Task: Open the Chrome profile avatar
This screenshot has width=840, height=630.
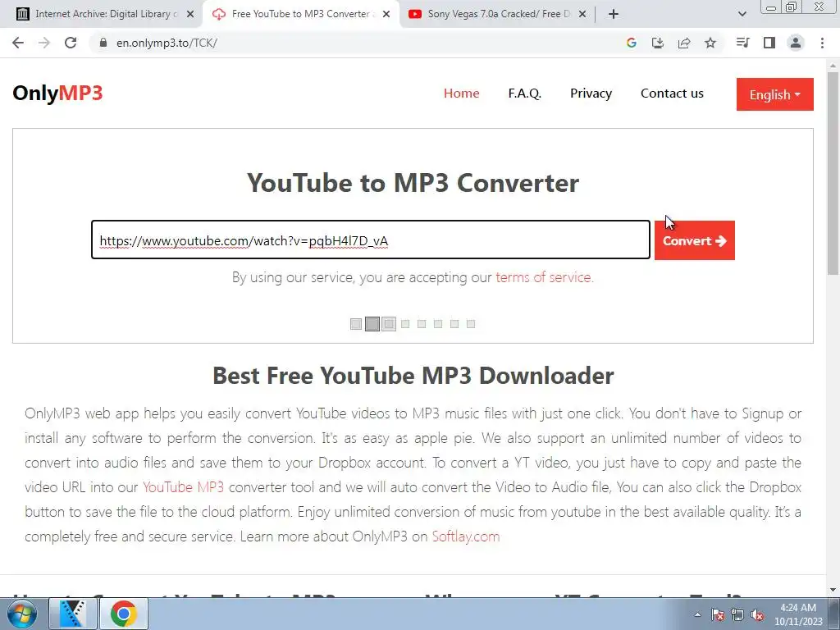Action: click(796, 43)
